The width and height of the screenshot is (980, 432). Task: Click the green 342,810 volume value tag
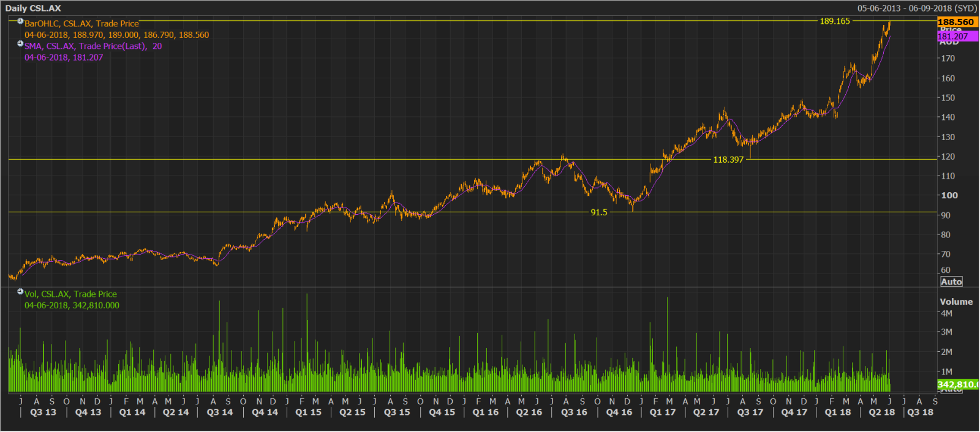(957, 384)
